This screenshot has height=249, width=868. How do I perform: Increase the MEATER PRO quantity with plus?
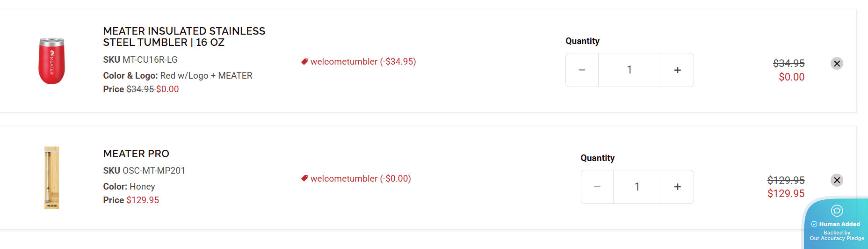(x=677, y=187)
